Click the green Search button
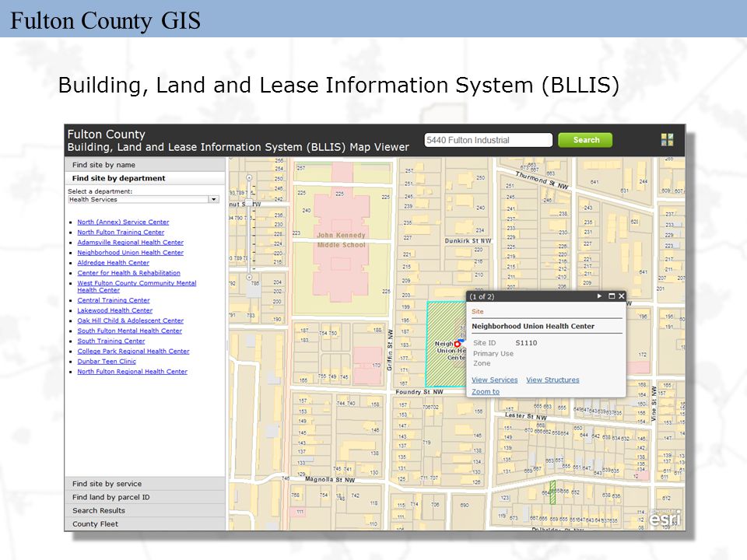 click(x=585, y=140)
